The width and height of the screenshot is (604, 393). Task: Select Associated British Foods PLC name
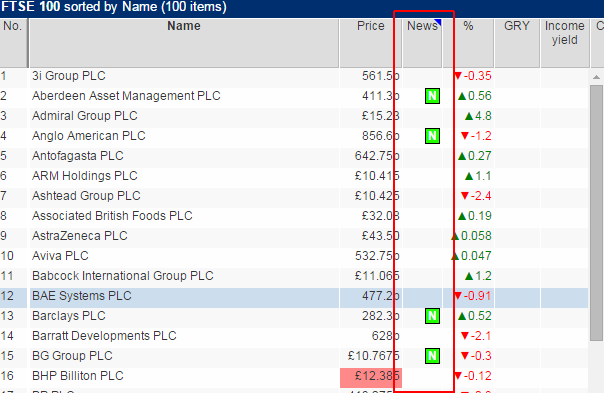[x=112, y=216]
